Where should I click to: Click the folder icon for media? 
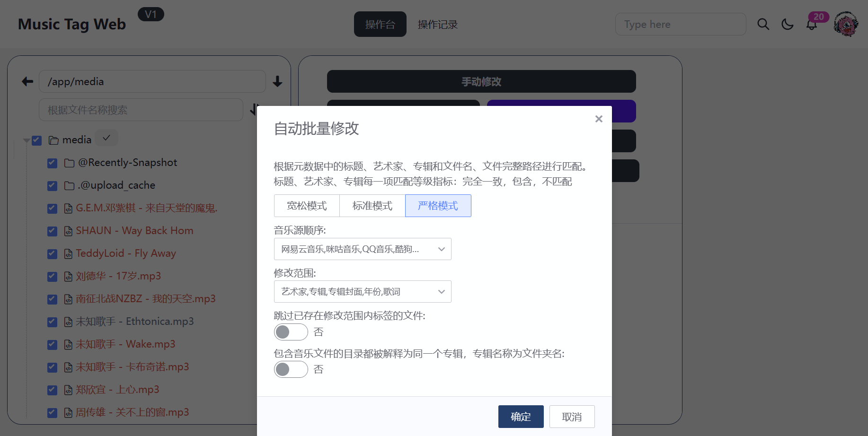pos(53,140)
